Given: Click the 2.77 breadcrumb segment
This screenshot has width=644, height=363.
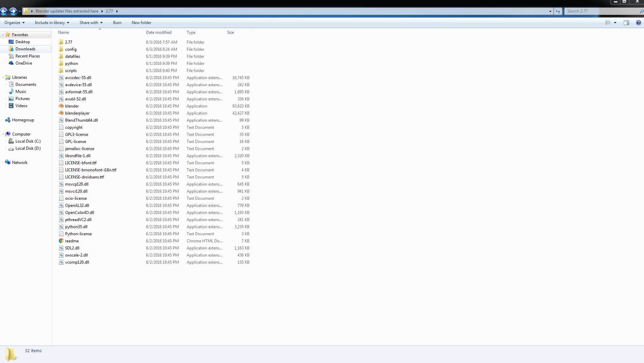Looking at the screenshot, I should click(x=109, y=11).
